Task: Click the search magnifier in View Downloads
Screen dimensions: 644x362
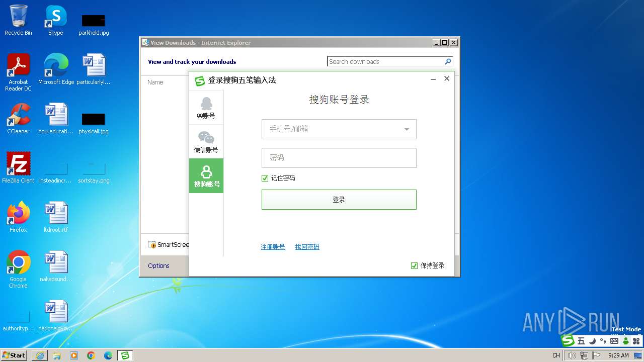Action: coord(448,61)
